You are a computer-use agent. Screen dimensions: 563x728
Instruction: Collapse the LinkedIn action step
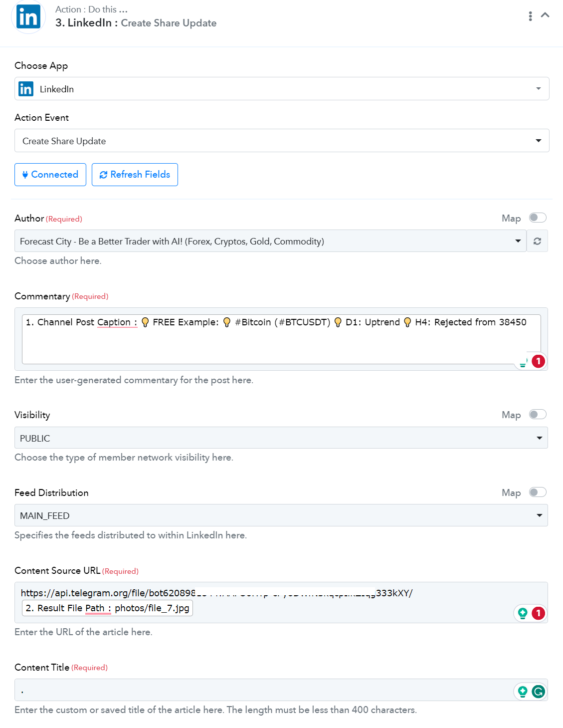pyautogui.click(x=545, y=15)
